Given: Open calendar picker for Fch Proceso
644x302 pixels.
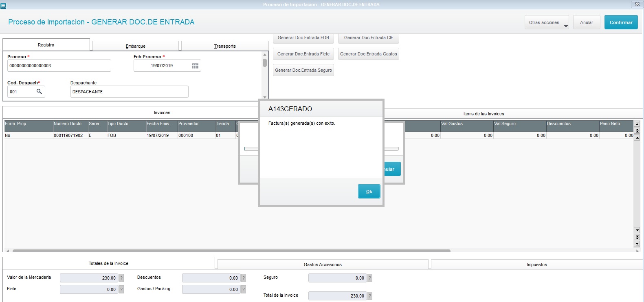Looking at the screenshot, I should [196, 66].
